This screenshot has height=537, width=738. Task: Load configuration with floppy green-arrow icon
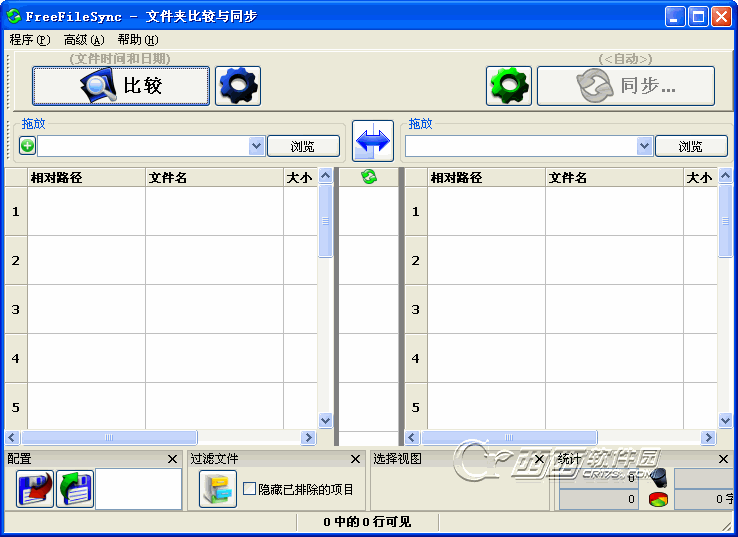click(75, 489)
